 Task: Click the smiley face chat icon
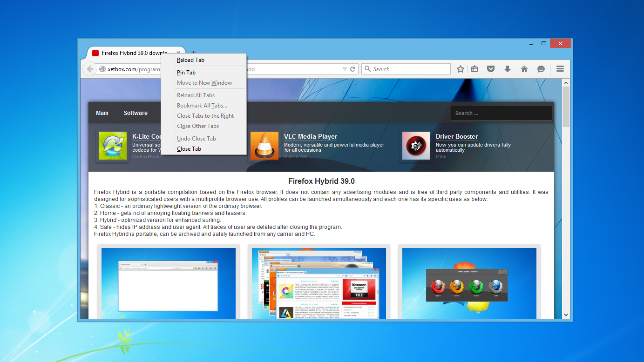tap(541, 69)
